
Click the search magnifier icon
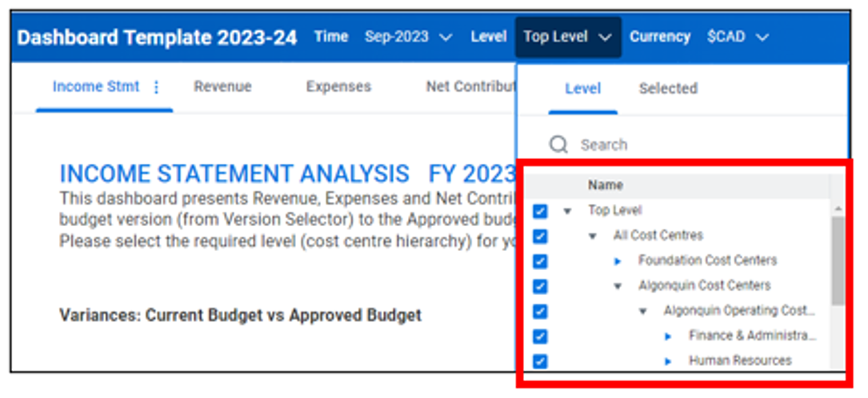[x=558, y=145]
